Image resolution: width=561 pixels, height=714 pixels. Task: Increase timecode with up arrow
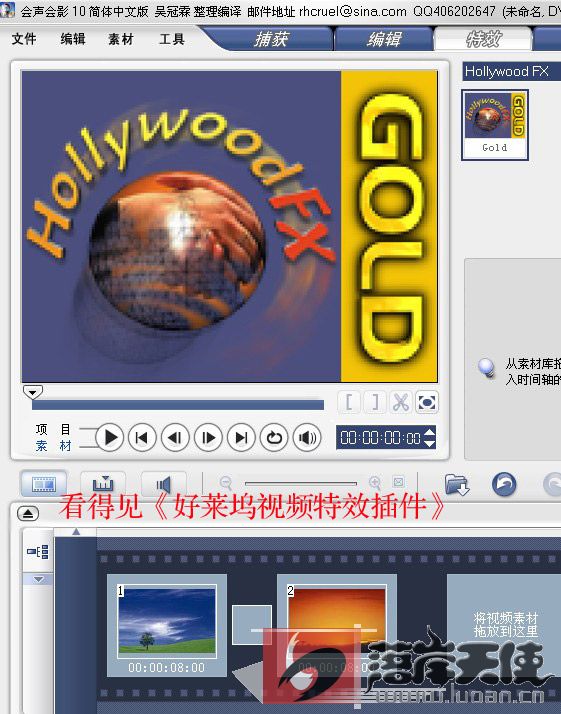point(429,432)
